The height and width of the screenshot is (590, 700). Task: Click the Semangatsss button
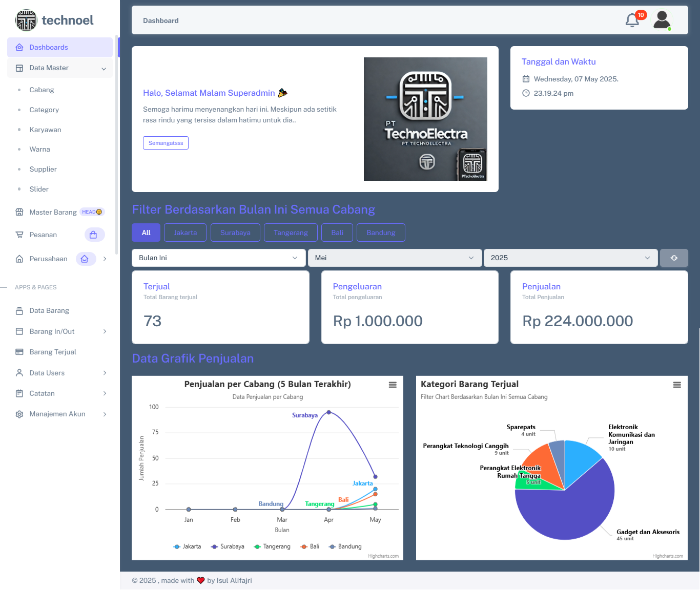click(x=166, y=143)
